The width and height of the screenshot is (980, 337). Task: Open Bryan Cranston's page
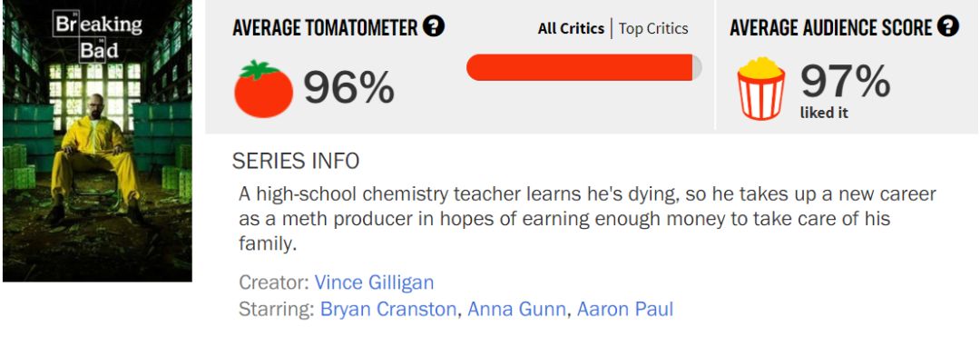click(387, 309)
